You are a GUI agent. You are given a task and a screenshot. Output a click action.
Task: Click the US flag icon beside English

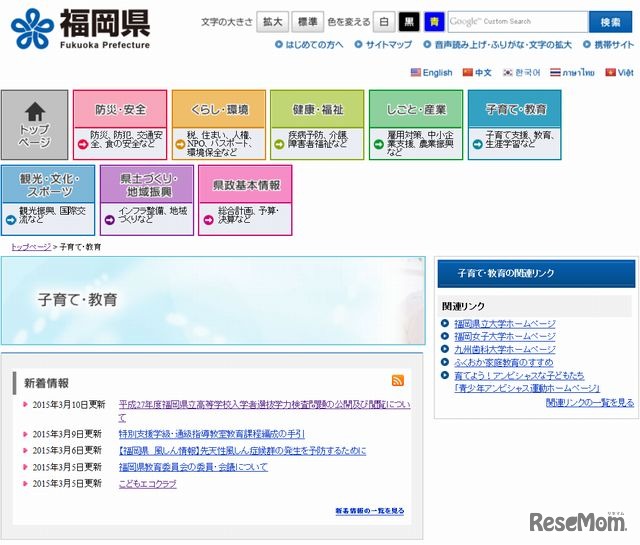pos(416,72)
